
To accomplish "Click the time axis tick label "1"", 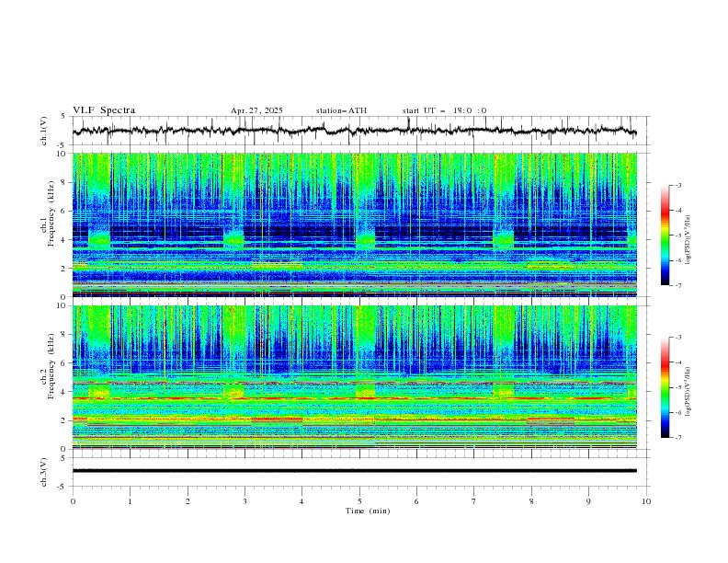I will pyautogui.click(x=130, y=501).
